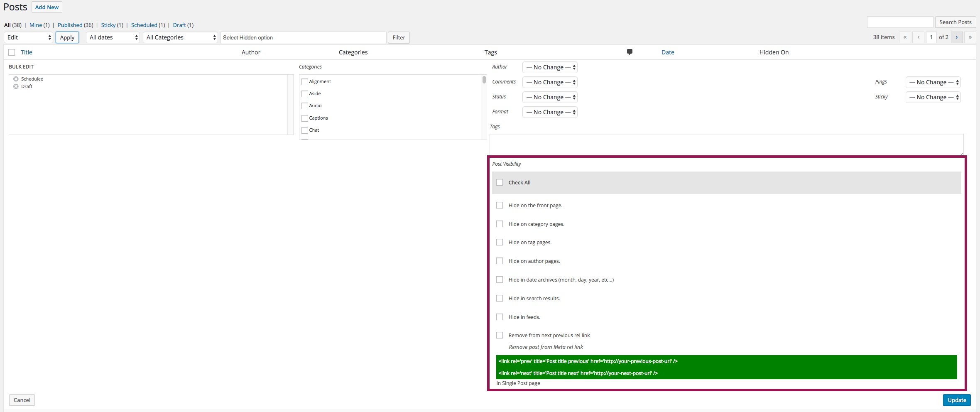Screen dimensions: 980x412
Task: Click the Tags column header
Action: pyautogui.click(x=491, y=52)
